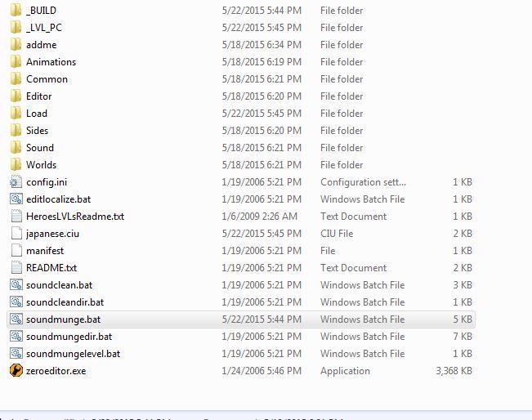This screenshot has height=420, width=532.
Task: Click the Animations folder icon
Action: [x=16, y=62]
